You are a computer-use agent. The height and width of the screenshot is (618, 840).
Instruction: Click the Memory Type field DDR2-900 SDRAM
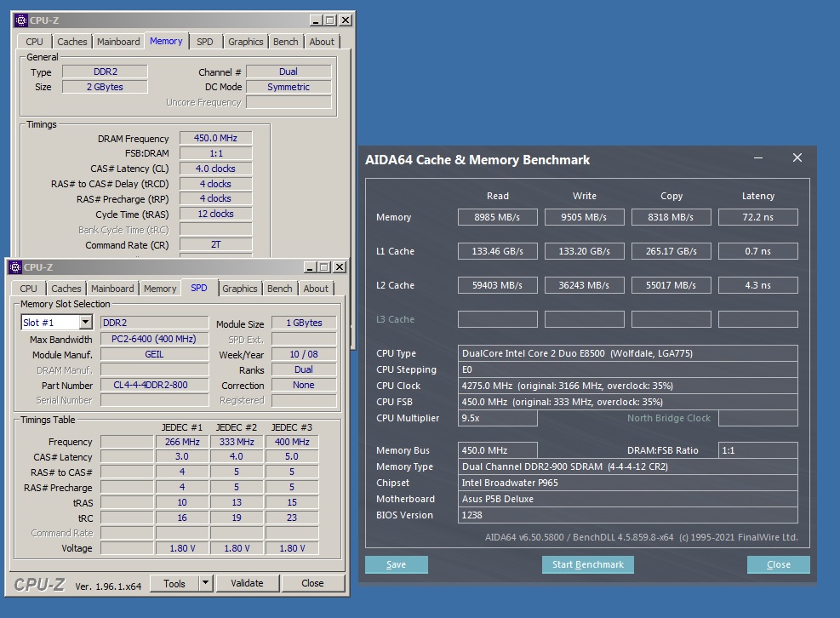coord(628,466)
